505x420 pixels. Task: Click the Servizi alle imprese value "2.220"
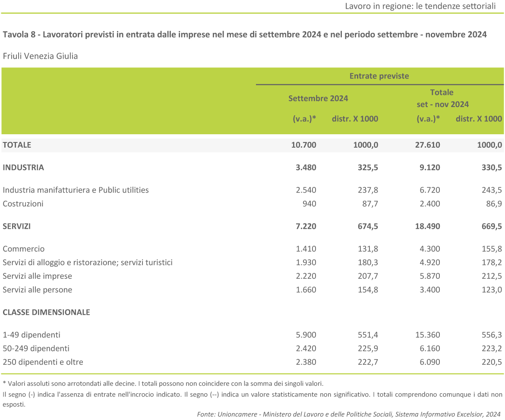coord(306,276)
